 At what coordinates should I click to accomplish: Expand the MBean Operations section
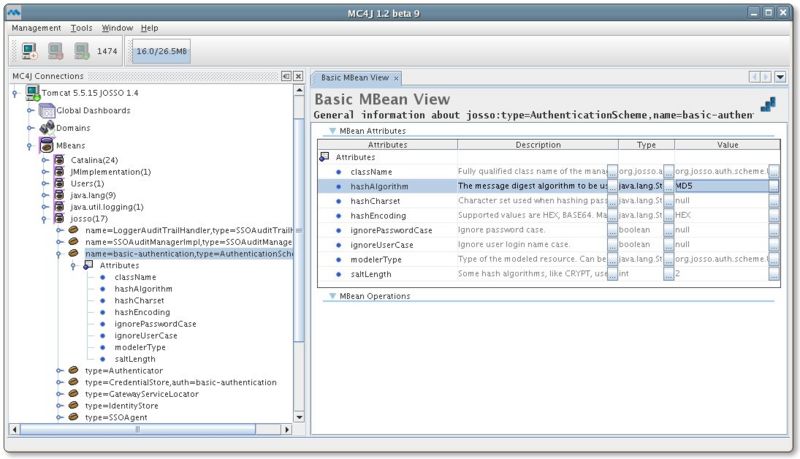click(x=333, y=296)
